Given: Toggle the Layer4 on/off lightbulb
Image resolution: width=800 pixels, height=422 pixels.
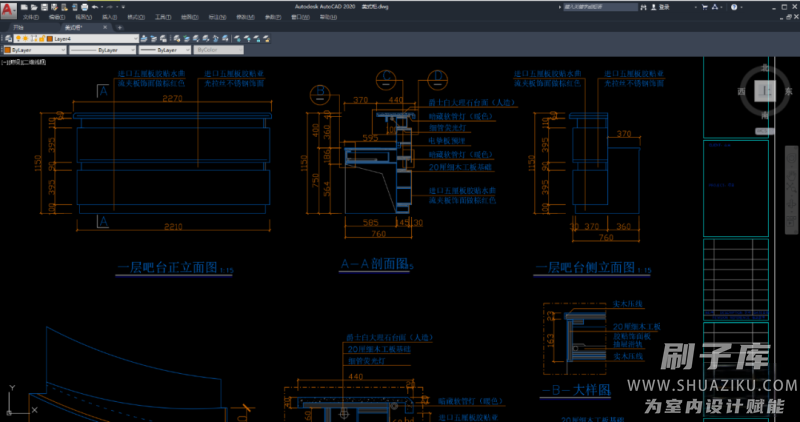Looking at the screenshot, I should (18, 38).
